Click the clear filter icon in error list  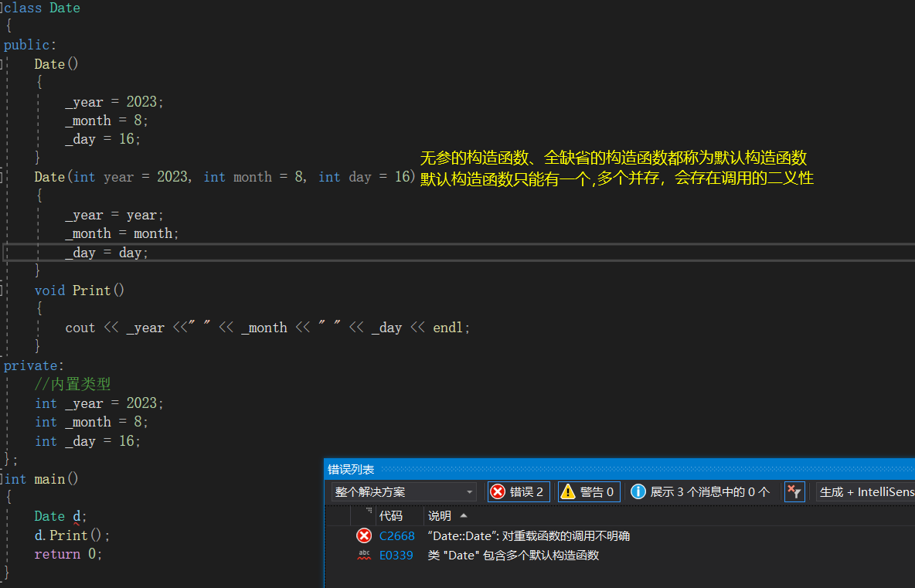(x=794, y=491)
